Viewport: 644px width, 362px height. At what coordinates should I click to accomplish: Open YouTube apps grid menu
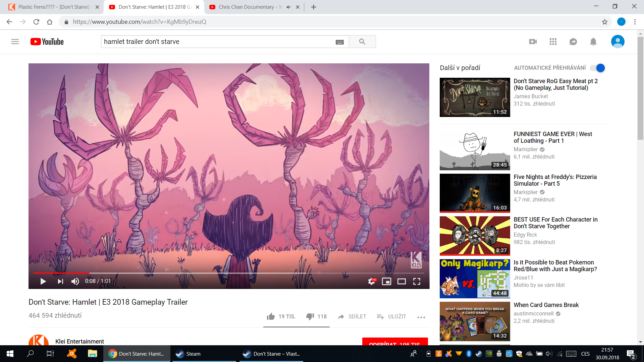point(553,42)
